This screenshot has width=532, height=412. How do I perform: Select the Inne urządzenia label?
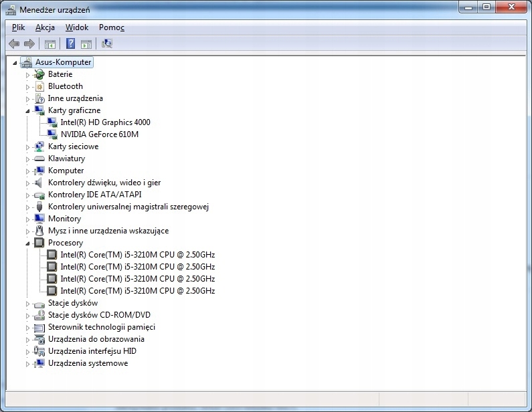click(x=76, y=98)
